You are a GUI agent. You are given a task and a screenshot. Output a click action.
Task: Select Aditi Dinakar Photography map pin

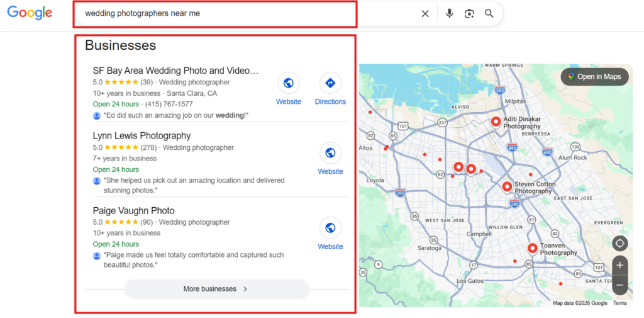pos(495,122)
